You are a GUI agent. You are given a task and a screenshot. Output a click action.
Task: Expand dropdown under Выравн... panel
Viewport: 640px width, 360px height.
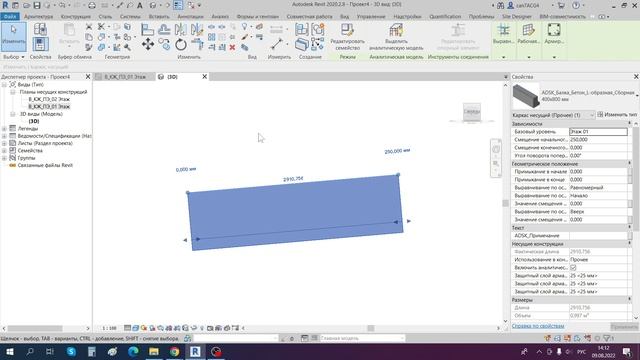point(503,57)
